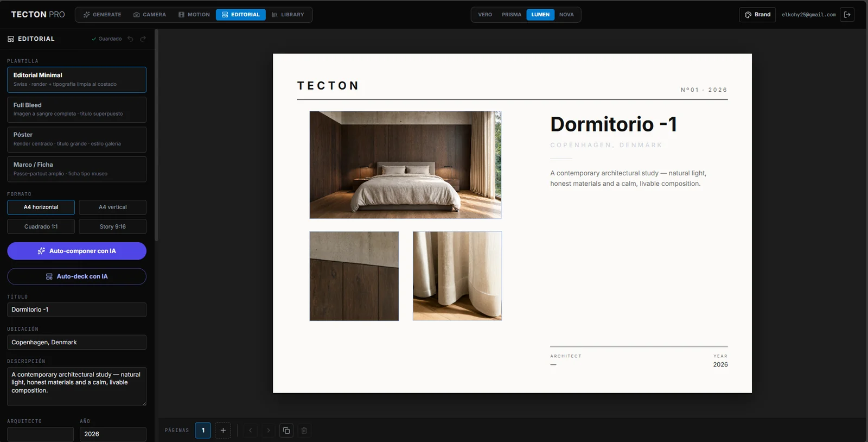Edit the Ubicación input field
The width and height of the screenshot is (868, 442).
[76, 342]
